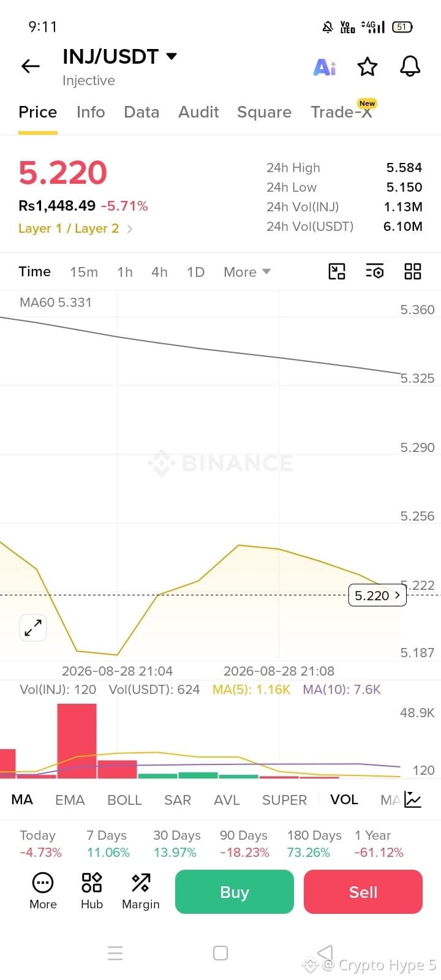Toggle the BOLL indicator
441x980 pixels.
click(124, 800)
